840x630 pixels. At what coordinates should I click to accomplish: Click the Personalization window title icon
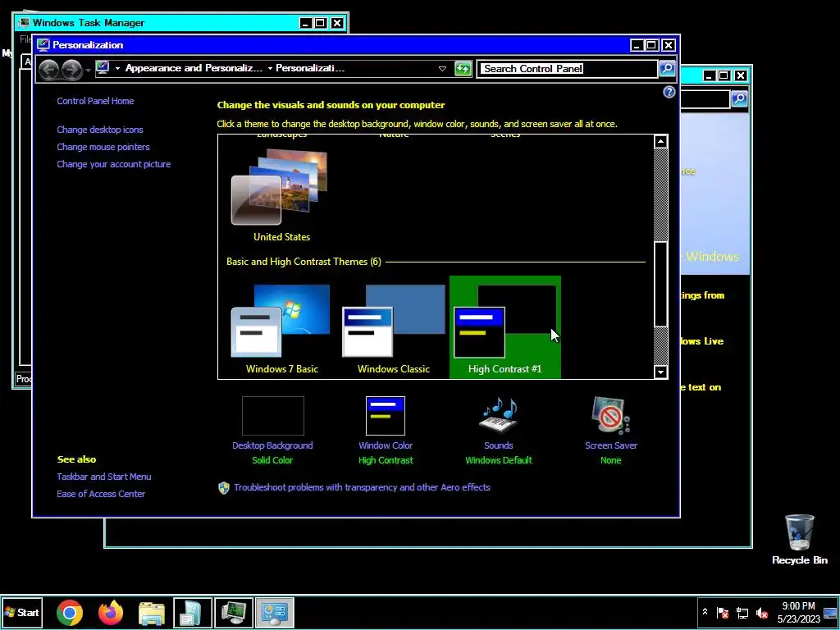(x=43, y=45)
